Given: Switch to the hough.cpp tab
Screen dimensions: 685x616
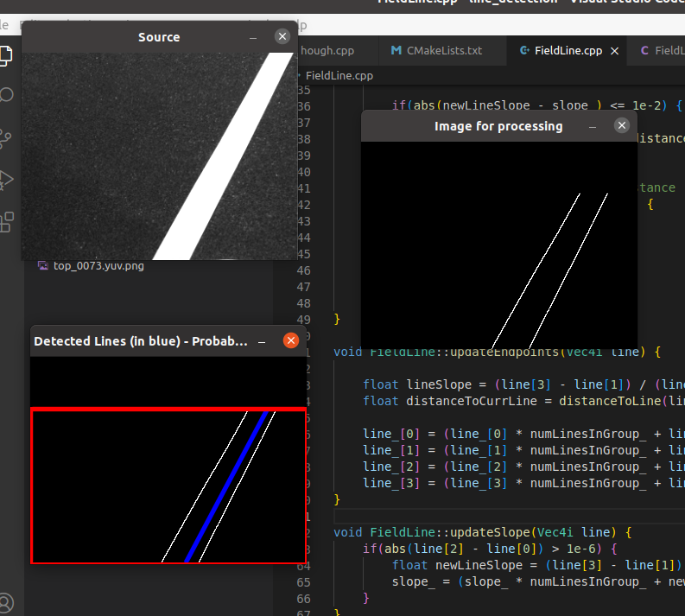Looking at the screenshot, I should click(327, 51).
